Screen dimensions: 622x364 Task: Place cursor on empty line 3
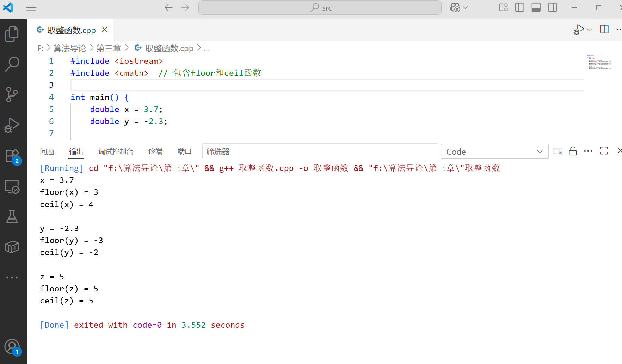tap(327, 85)
